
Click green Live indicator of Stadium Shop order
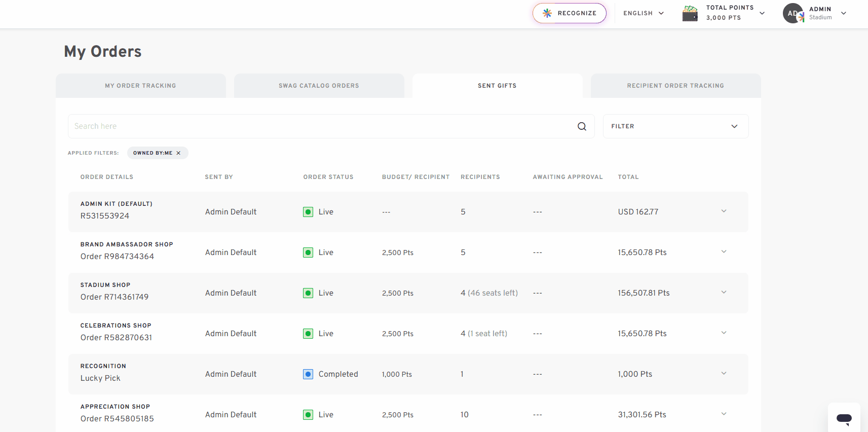pos(308,293)
